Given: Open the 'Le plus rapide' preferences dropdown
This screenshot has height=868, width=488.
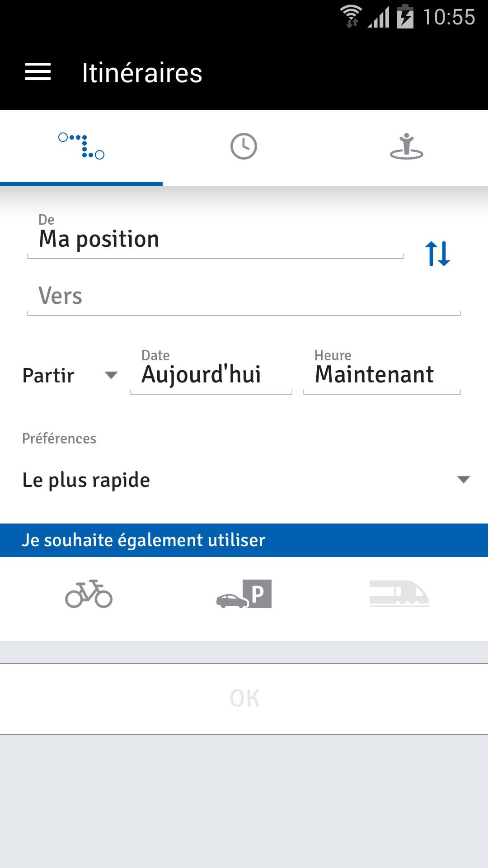Looking at the screenshot, I should pyautogui.click(x=244, y=480).
